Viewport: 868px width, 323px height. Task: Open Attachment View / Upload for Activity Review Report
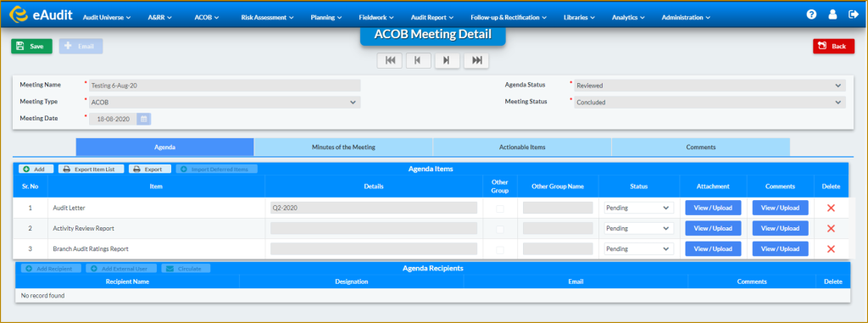(x=713, y=228)
